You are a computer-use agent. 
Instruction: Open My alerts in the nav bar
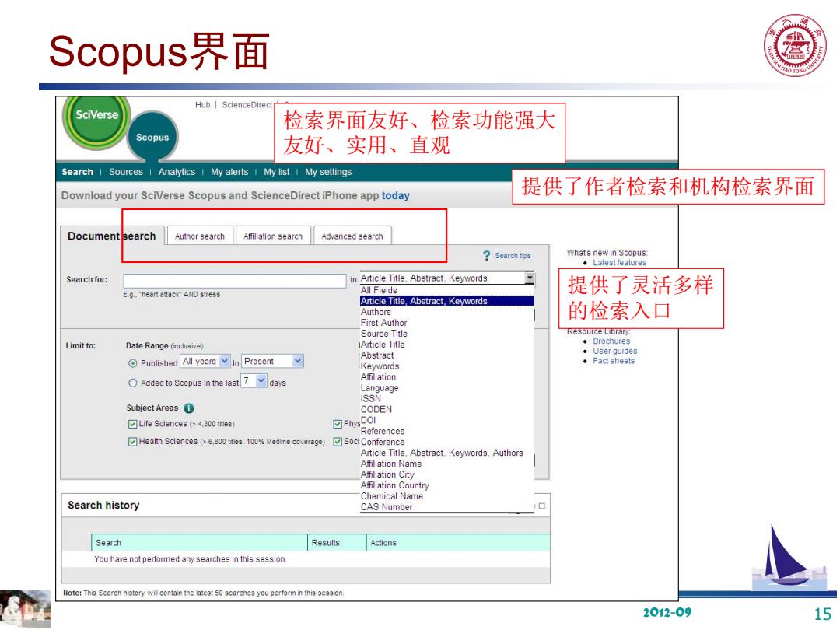pos(229,172)
